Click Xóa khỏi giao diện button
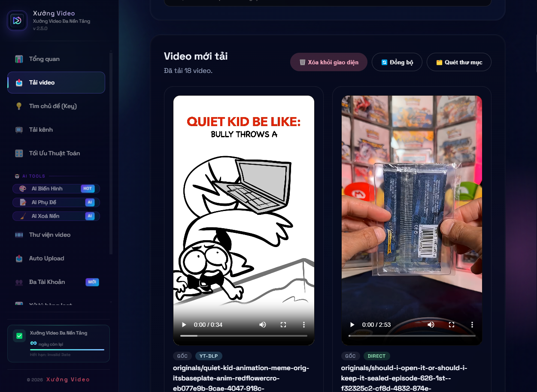This screenshot has width=537, height=392. [329, 62]
